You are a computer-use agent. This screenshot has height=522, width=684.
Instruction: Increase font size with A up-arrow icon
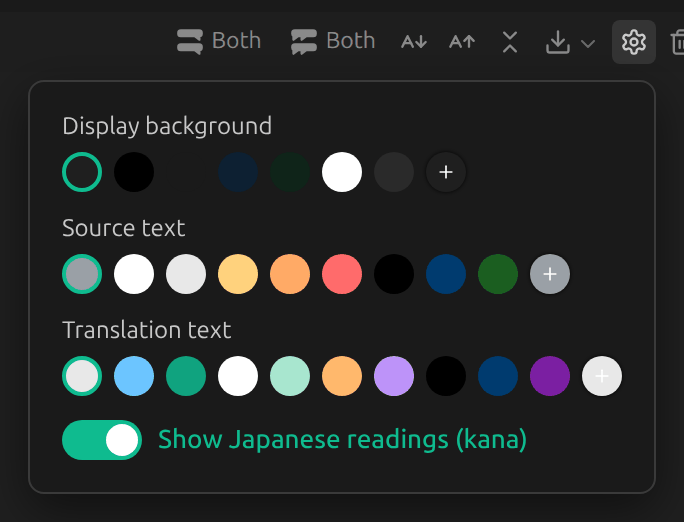(x=462, y=42)
